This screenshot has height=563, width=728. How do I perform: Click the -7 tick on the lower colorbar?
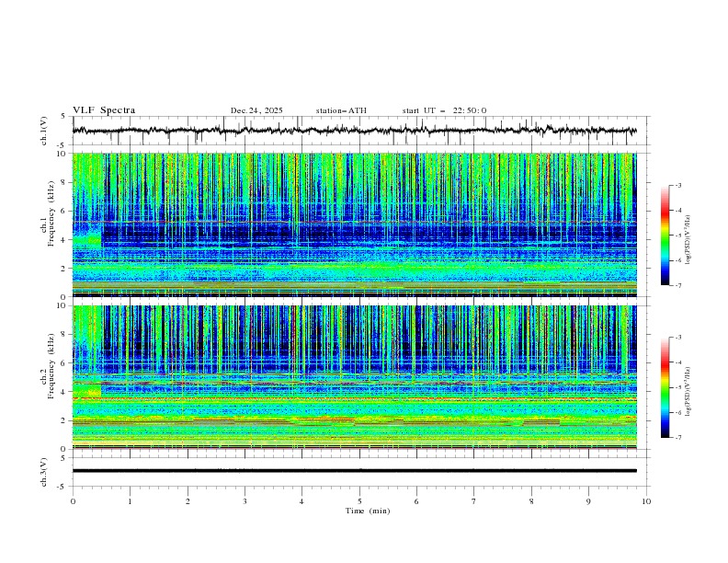coord(678,438)
